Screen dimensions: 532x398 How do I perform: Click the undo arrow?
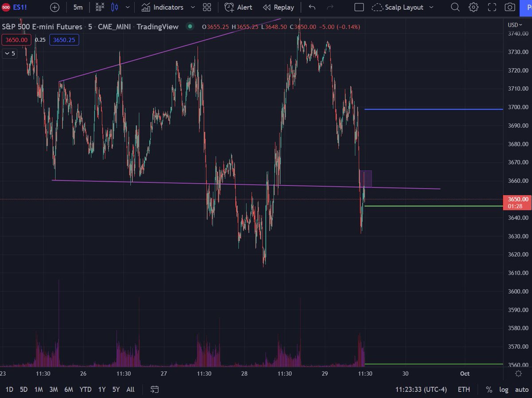(311, 7)
